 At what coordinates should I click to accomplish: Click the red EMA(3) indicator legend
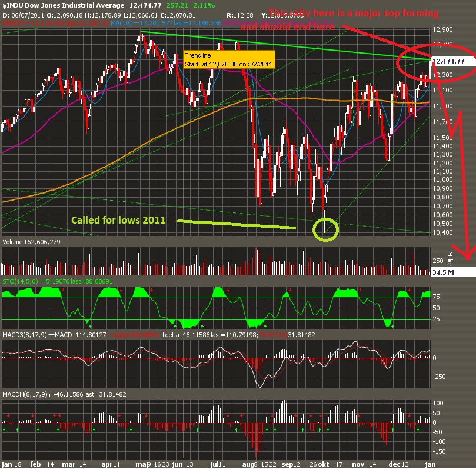(x=56, y=23)
